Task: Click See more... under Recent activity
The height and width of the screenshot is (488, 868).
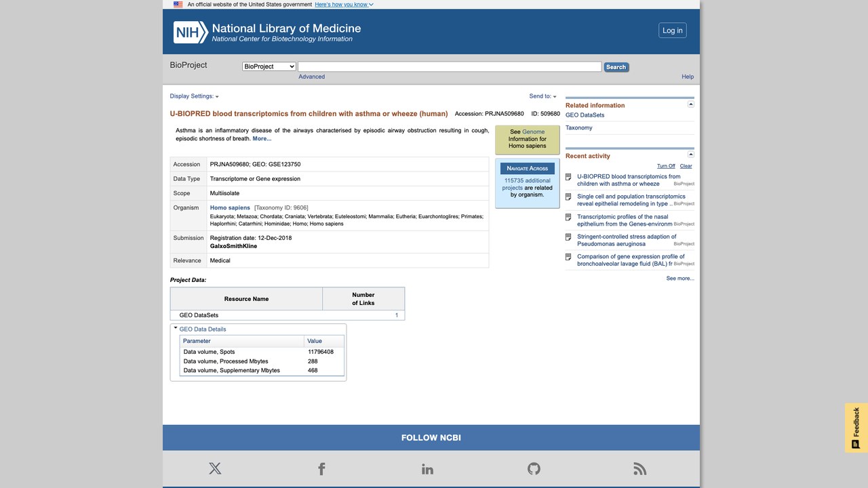Action: 680,279
